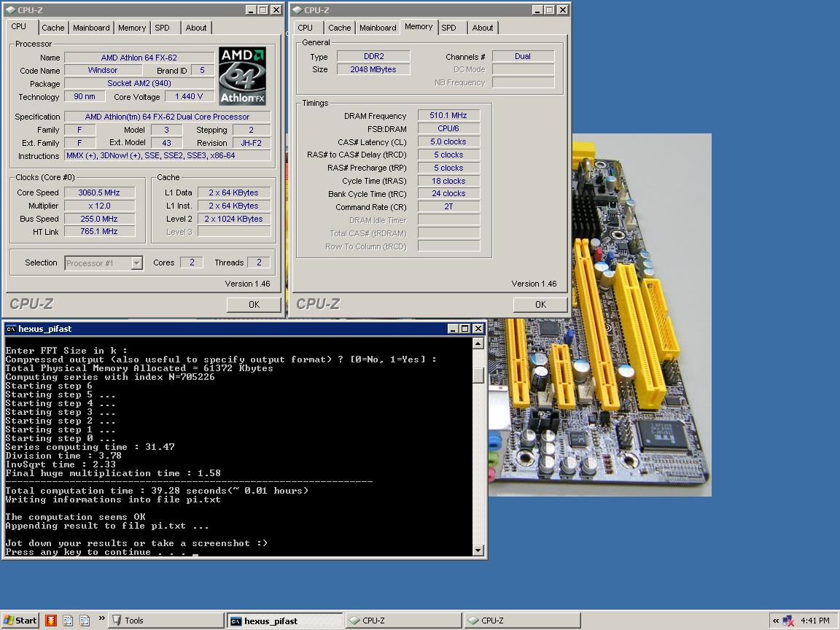The width and height of the screenshot is (840, 630).
Task: Click the Code Name value Windsor
Action: (x=103, y=70)
